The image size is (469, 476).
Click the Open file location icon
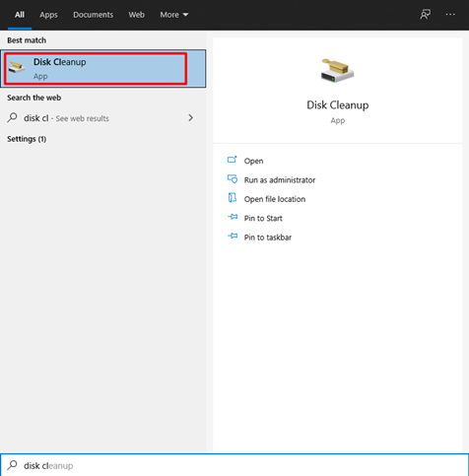click(233, 198)
